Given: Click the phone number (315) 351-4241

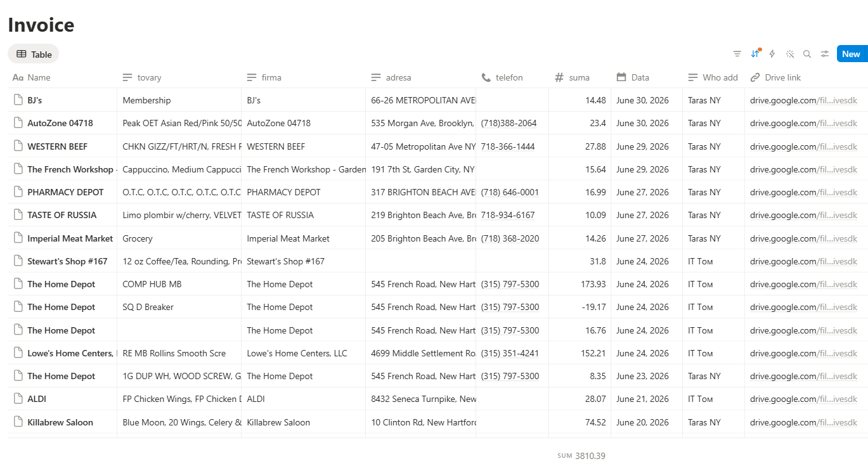Looking at the screenshot, I should 510,353.
